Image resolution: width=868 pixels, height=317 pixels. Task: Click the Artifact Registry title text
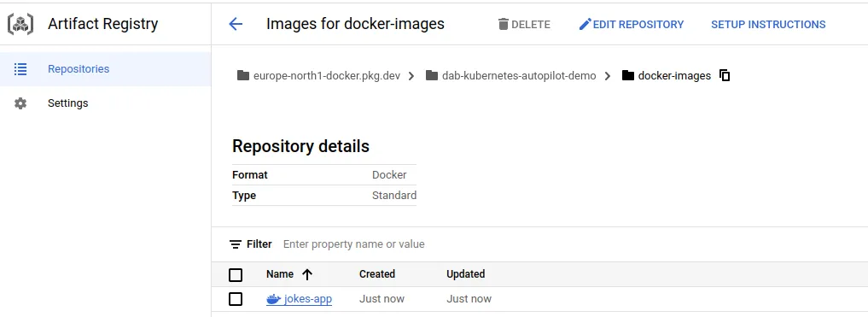tap(103, 24)
